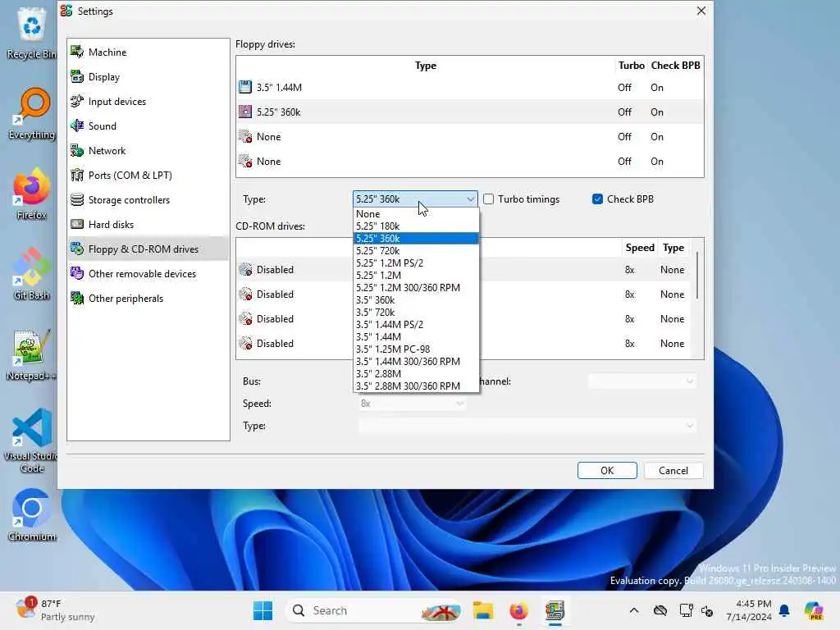Launch Notepad++ from the desktop

pos(32,355)
